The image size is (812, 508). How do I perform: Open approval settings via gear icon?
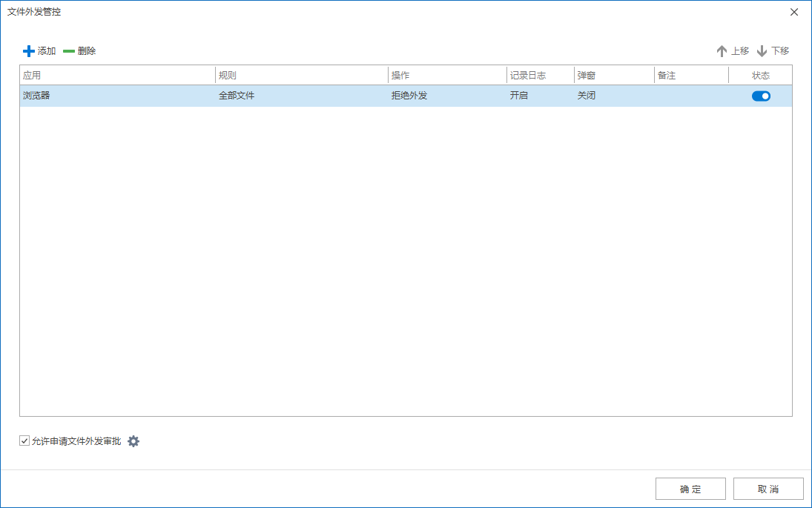133,441
